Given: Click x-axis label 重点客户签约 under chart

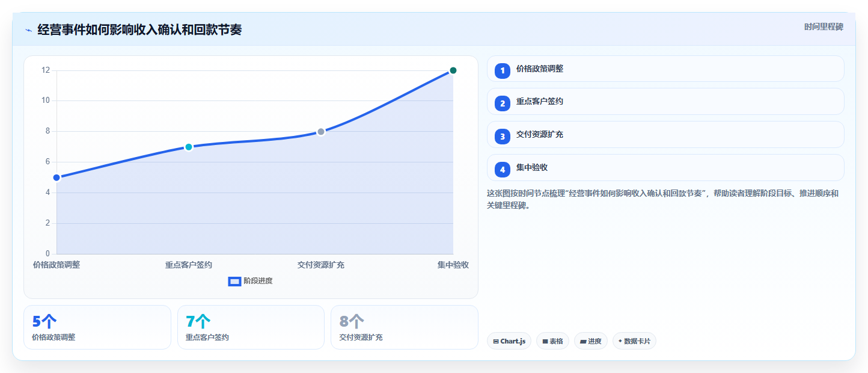Looking at the screenshot, I should point(189,265).
